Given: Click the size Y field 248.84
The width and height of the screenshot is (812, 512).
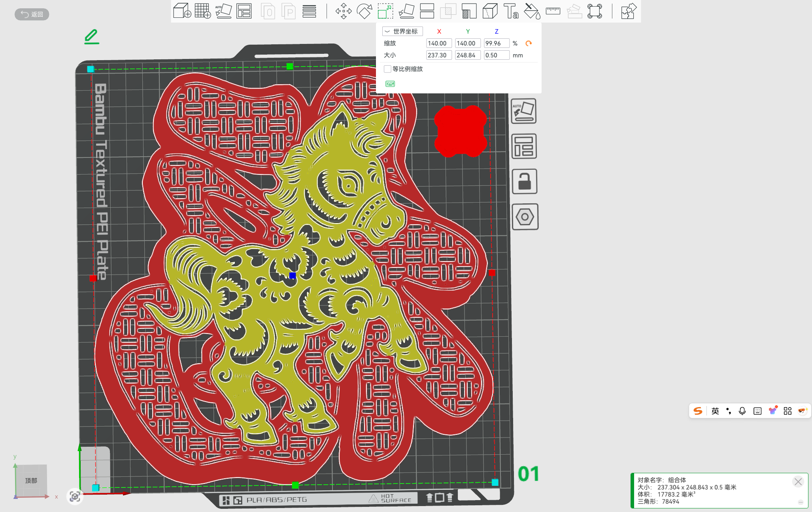Looking at the screenshot, I should tap(468, 55).
